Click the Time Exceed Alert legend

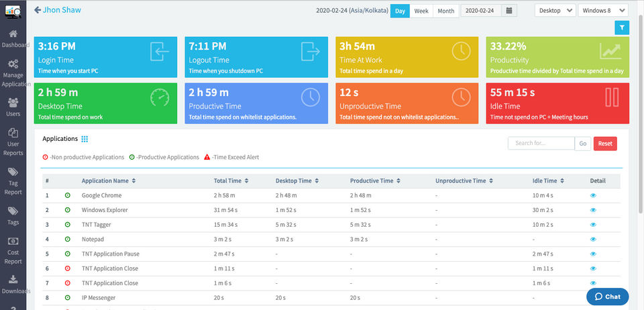(x=231, y=157)
